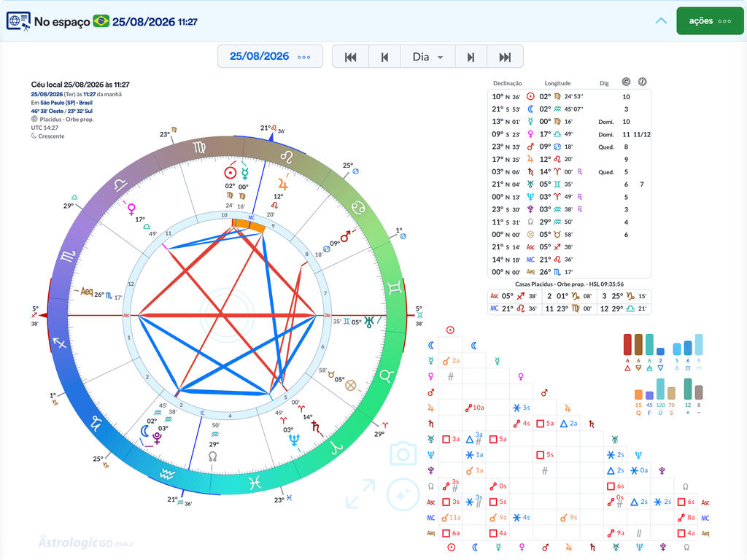Screen dimensions: 747x560
Task: Click the tall teal bar labeled 120
Action: [660, 389]
